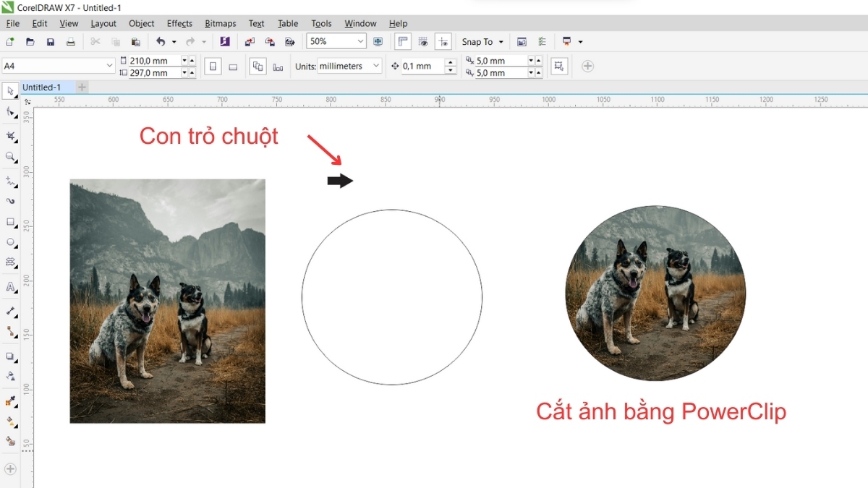The height and width of the screenshot is (488, 868).
Task: Add a new document tab with plus
Action: [82, 87]
